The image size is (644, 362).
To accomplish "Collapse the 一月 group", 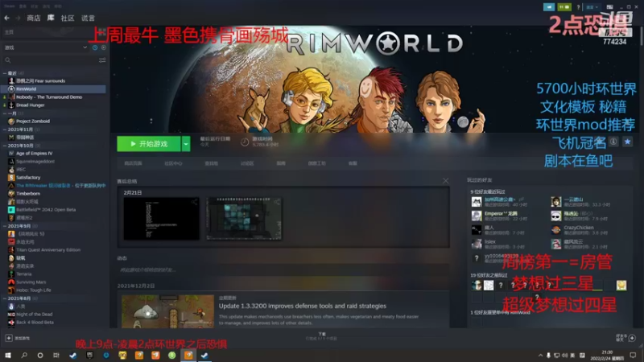I will coord(5,113).
